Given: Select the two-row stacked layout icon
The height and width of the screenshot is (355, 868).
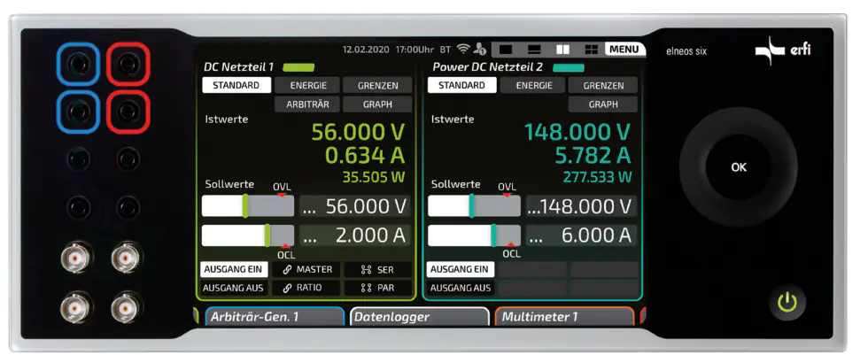Looking at the screenshot, I should pyautogui.click(x=534, y=50).
